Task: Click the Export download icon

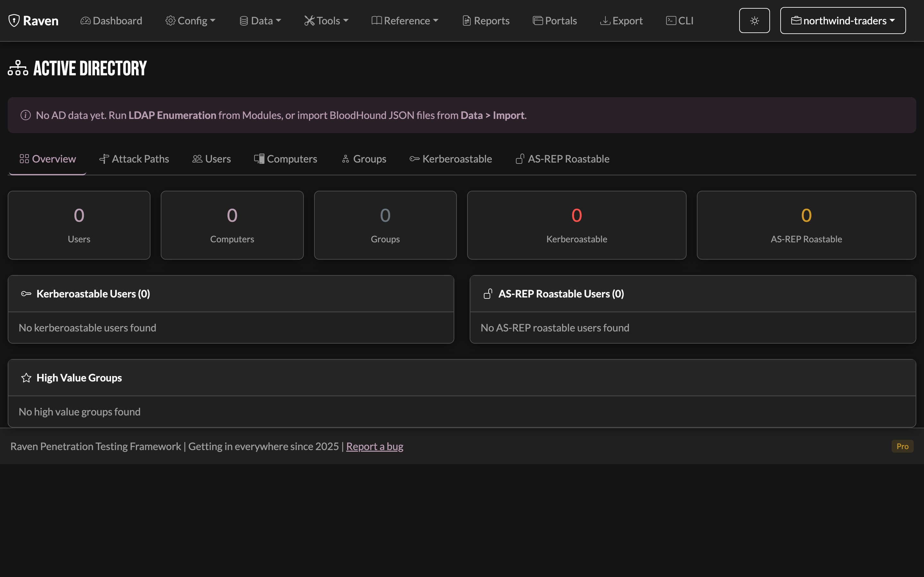Action: tap(605, 21)
